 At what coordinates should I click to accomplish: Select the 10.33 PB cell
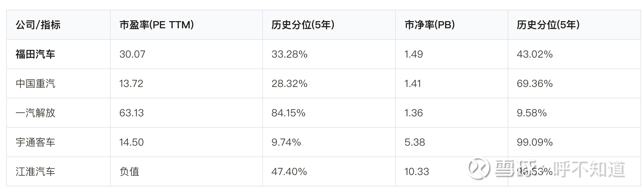[417, 171]
